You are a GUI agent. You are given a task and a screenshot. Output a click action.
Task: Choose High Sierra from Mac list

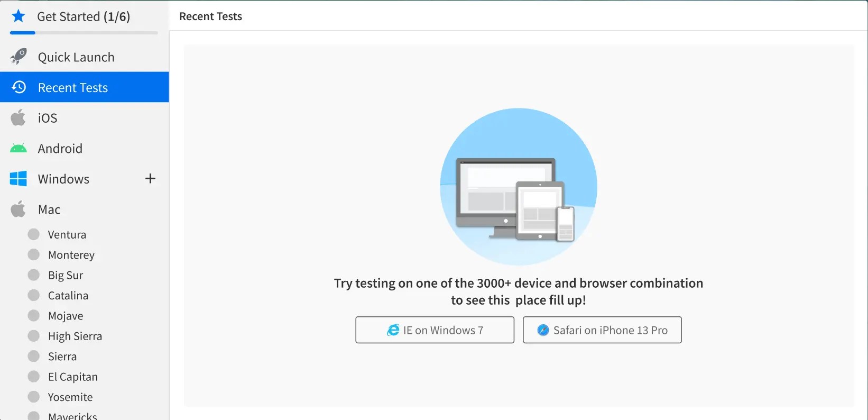click(x=75, y=336)
